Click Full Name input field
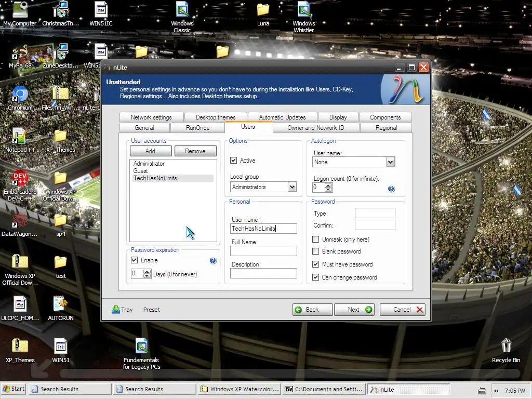Image resolution: width=532 pixels, height=399 pixels. tap(263, 251)
